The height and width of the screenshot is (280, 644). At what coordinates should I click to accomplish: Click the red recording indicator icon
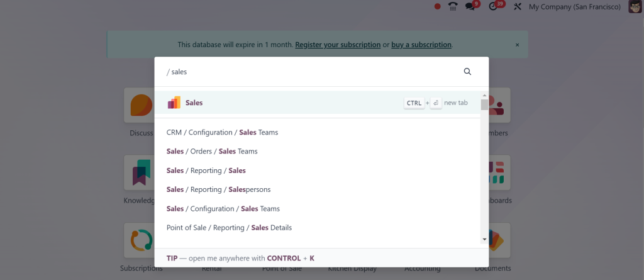coord(438,6)
